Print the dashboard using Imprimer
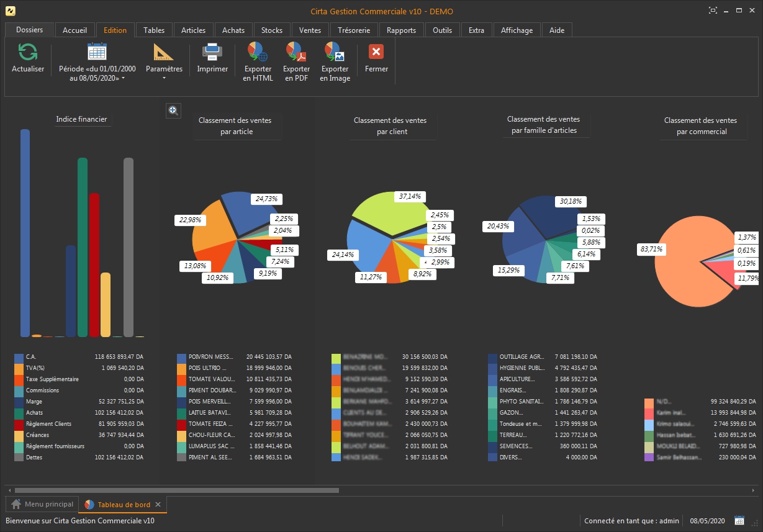Viewport: 763px width, 532px height. [212, 58]
